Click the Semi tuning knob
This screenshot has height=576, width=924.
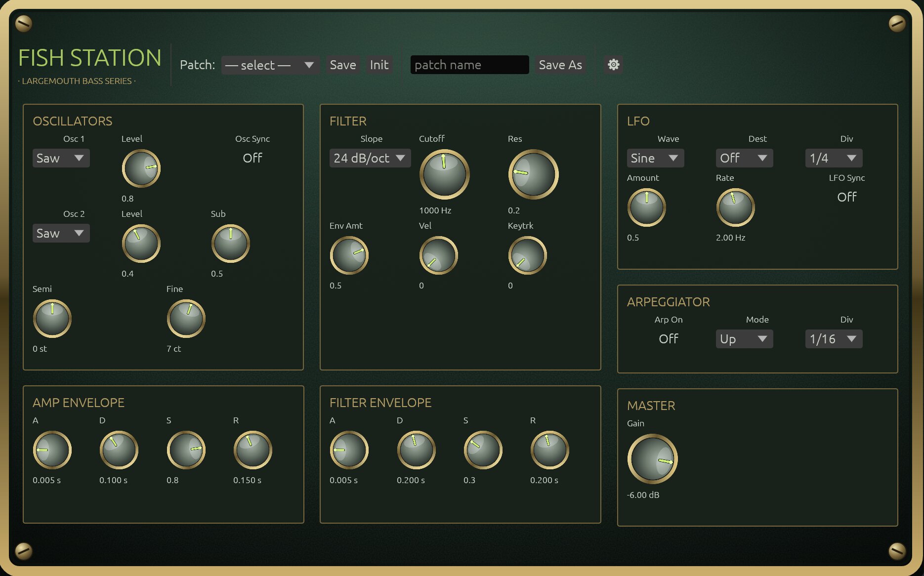pos(52,319)
